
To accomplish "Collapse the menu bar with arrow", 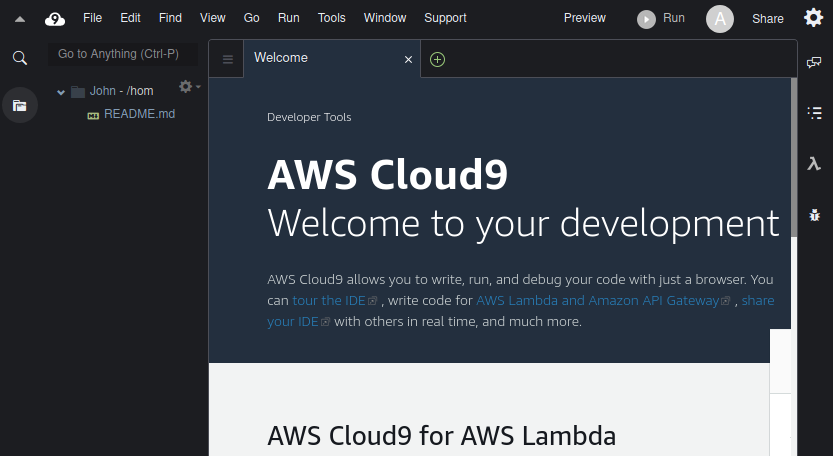I will pyautogui.click(x=19, y=19).
